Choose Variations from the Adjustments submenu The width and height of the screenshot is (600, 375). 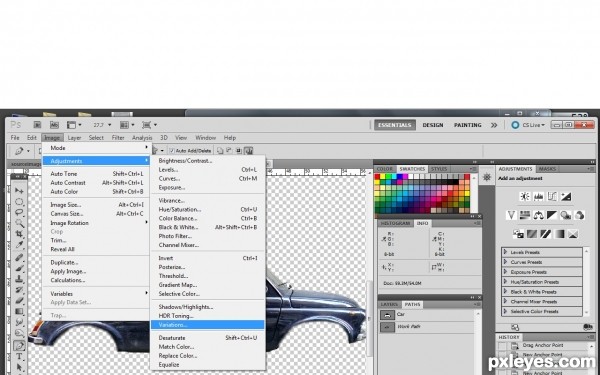pos(207,325)
